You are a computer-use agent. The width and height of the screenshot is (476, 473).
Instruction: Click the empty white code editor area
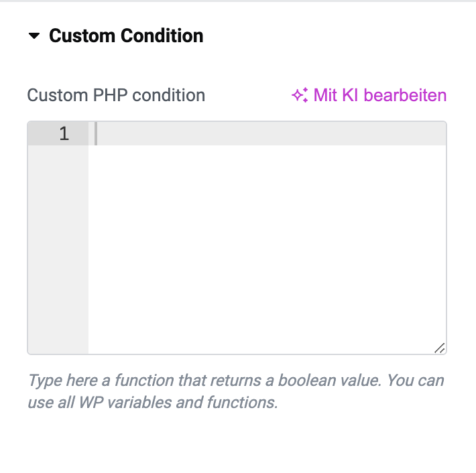tap(267, 249)
